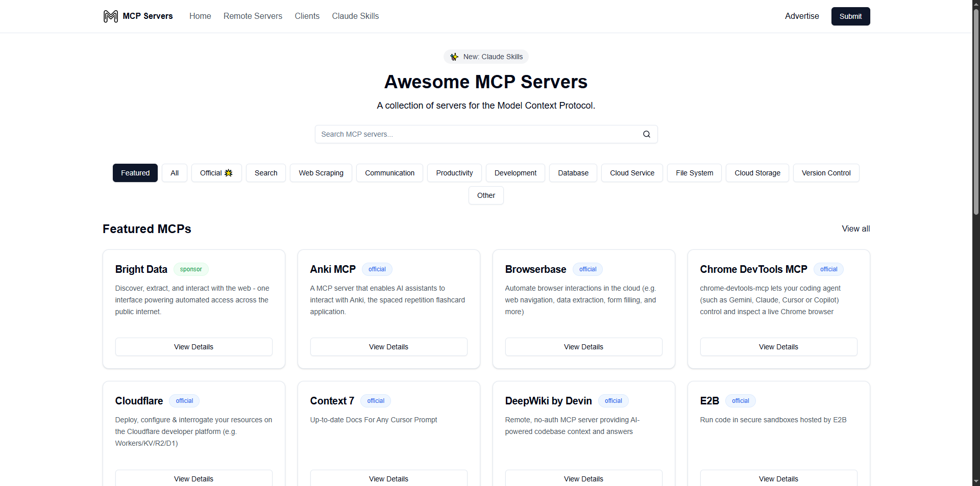Open View all featured MCPs
Viewport: 980px width, 486px height.
855,229
